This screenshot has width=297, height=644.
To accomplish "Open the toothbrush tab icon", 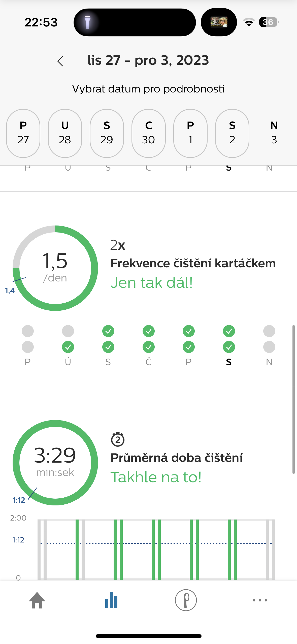I will pos(186,600).
